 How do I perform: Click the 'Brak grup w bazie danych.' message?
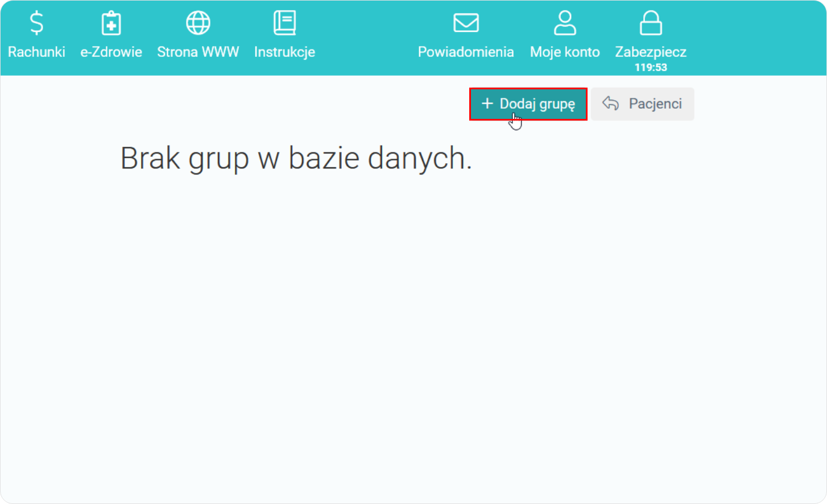[x=296, y=158]
